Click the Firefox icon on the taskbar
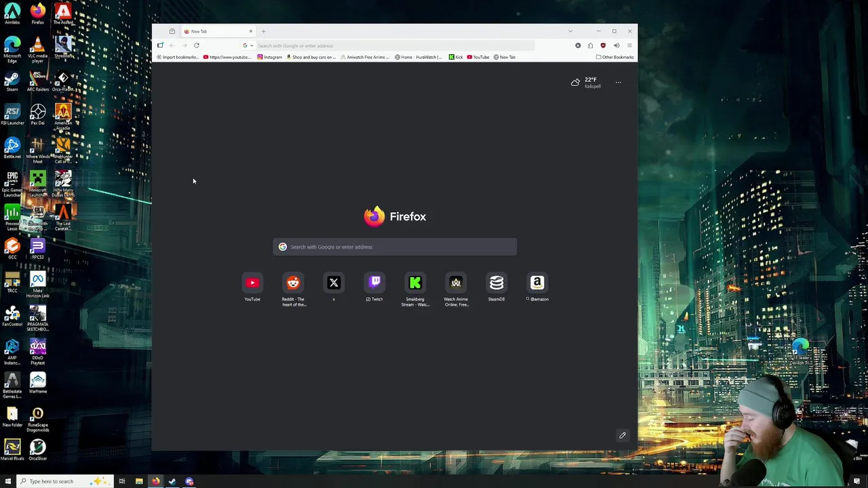Screen dimensions: 868x488 tap(155, 481)
